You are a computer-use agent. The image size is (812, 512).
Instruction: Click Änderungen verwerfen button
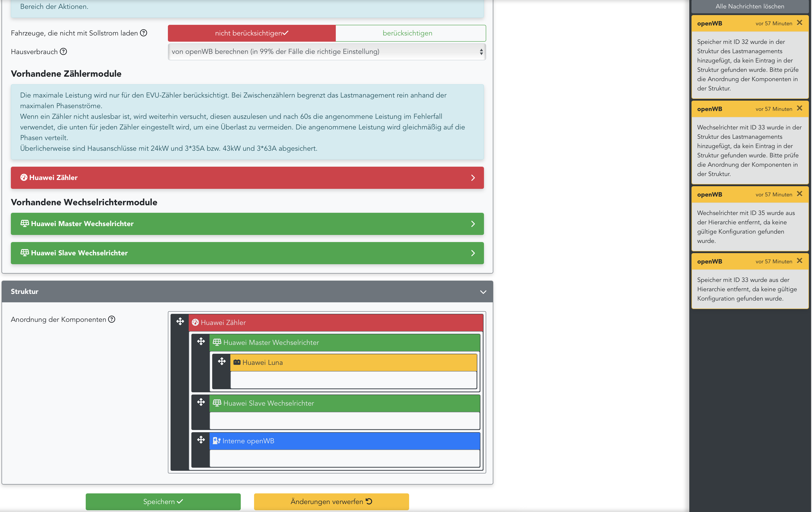331,502
